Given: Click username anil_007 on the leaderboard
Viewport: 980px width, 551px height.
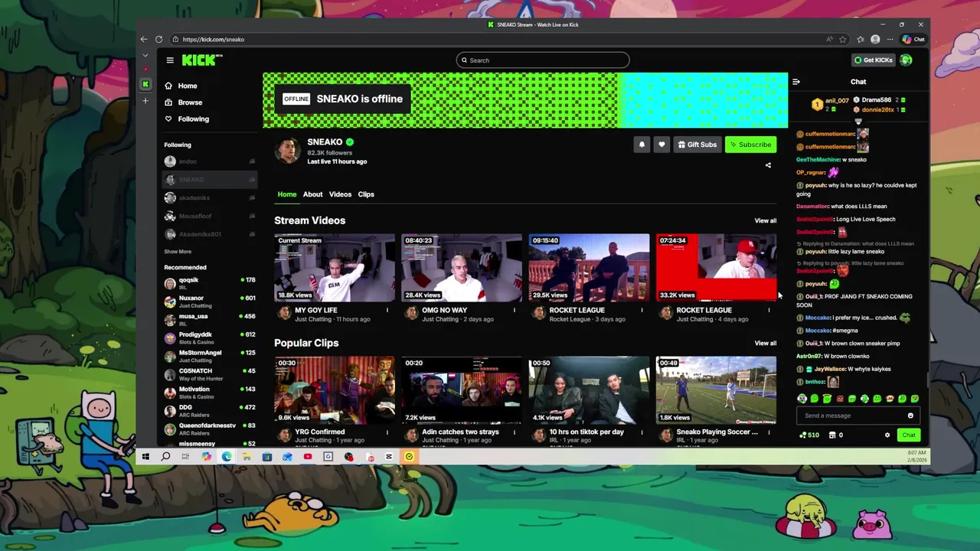Looking at the screenshot, I should [x=837, y=100].
